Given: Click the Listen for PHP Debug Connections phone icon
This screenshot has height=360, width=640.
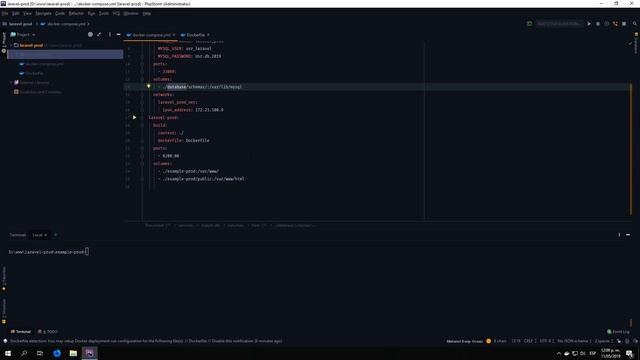Looking at the screenshot, I should 615,24.
